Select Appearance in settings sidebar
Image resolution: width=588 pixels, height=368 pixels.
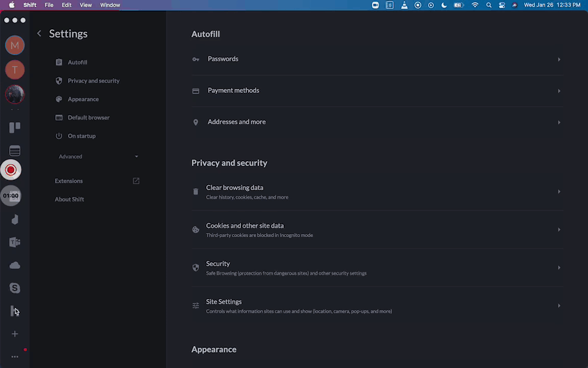tap(83, 99)
